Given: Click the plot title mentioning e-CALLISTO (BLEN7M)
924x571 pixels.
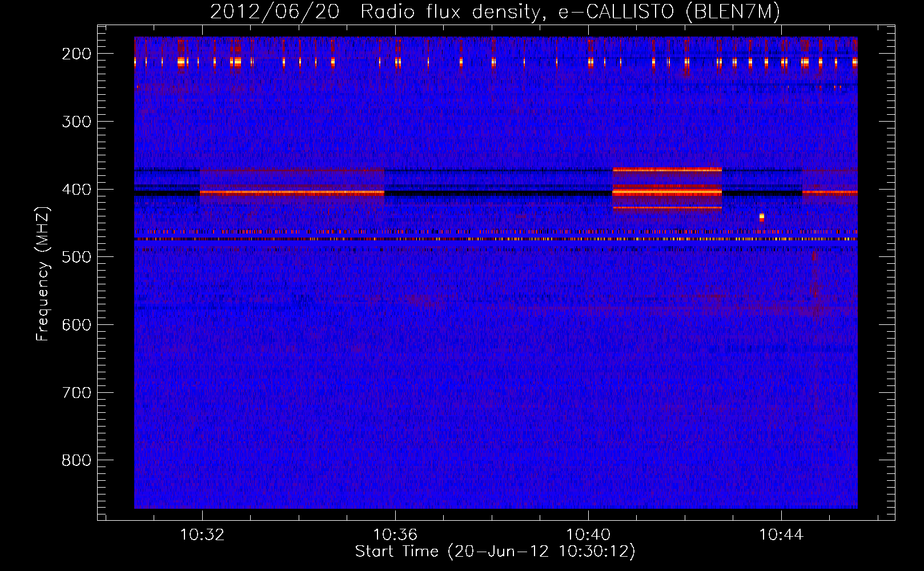Looking at the screenshot, I should pos(495,11).
